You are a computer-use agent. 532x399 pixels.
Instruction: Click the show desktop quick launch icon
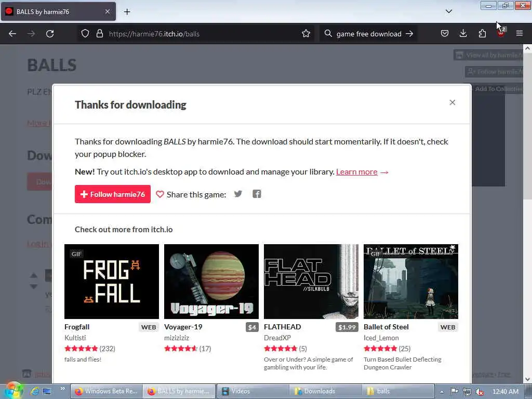click(47, 391)
